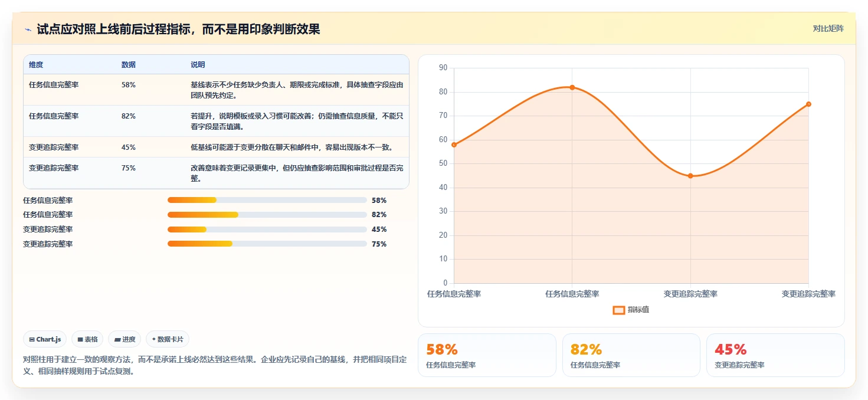Viewport: 868px width, 400px height.
Task: Open the amber 82% data card
Action: point(631,355)
